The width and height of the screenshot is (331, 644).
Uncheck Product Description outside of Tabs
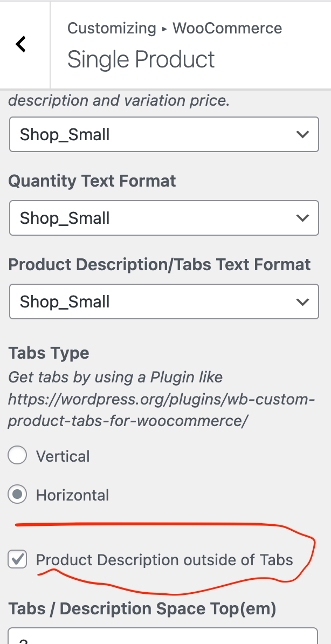tap(17, 559)
